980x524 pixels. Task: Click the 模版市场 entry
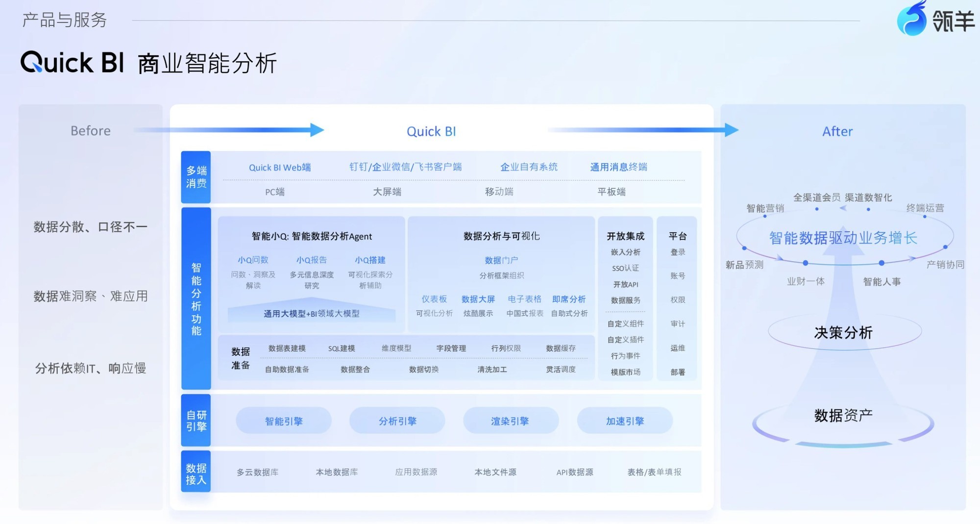625,372
